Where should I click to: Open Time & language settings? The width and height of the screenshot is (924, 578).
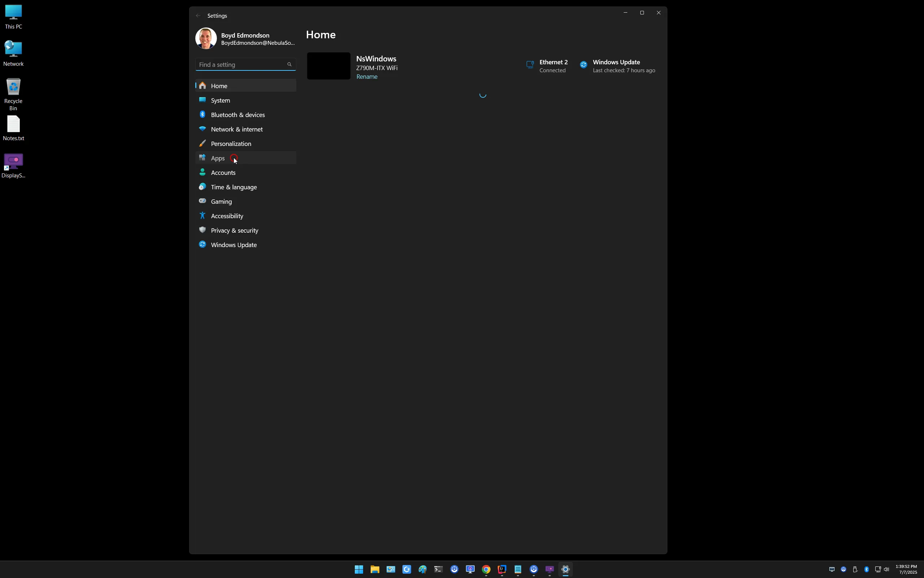pos(245,187)
